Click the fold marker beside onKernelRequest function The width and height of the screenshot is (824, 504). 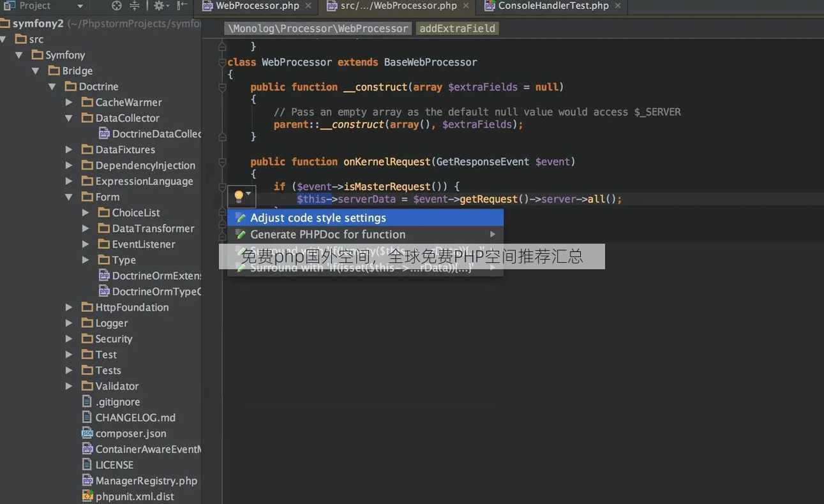coord(222,162)
